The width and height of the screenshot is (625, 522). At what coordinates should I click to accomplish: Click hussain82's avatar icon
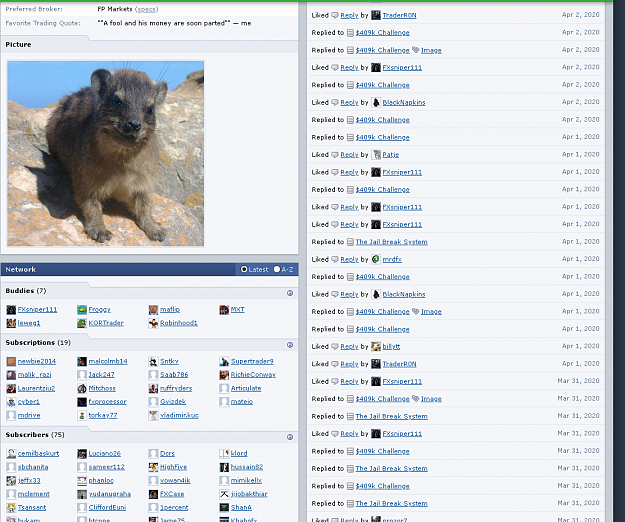(224, 467)
